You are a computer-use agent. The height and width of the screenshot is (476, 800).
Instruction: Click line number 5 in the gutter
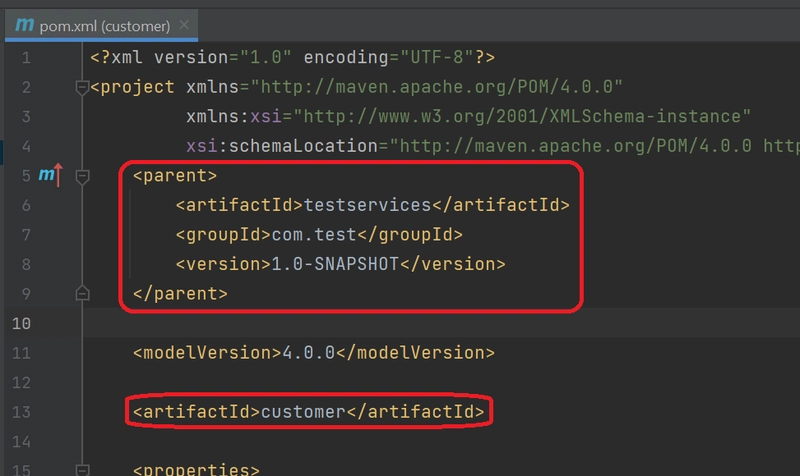(26, 176)
